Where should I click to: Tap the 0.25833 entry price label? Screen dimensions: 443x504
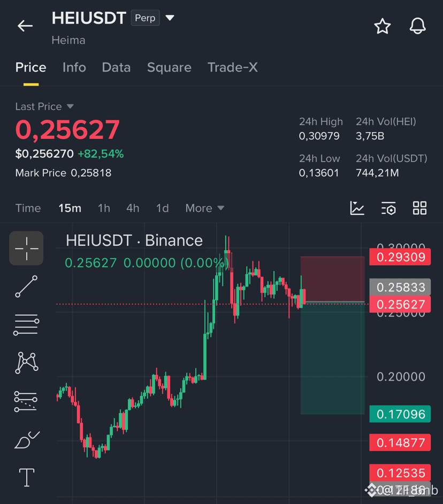click(x=400, y=288)
